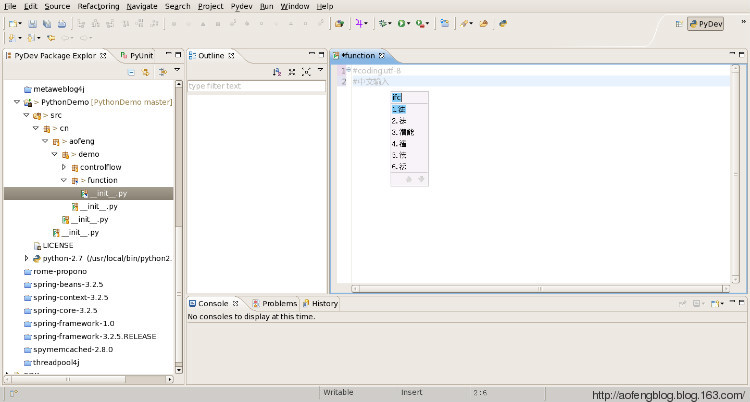750x402 pixels.
Task: Open the Refactoring menu
Action: [x=98, y=6]
